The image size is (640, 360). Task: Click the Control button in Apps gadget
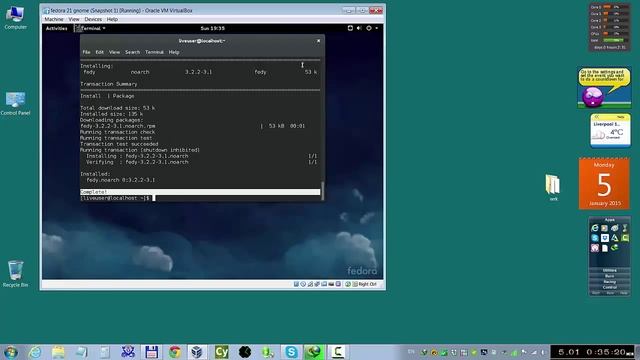[609, 287]
